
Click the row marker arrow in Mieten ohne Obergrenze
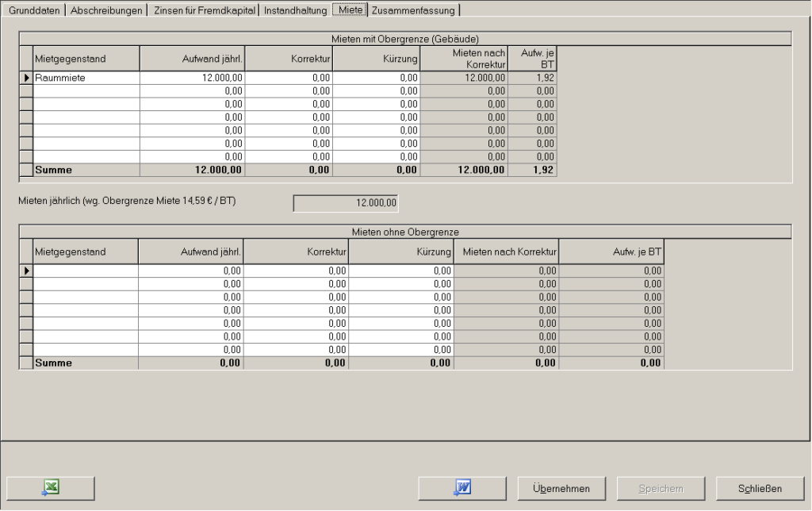25,271
